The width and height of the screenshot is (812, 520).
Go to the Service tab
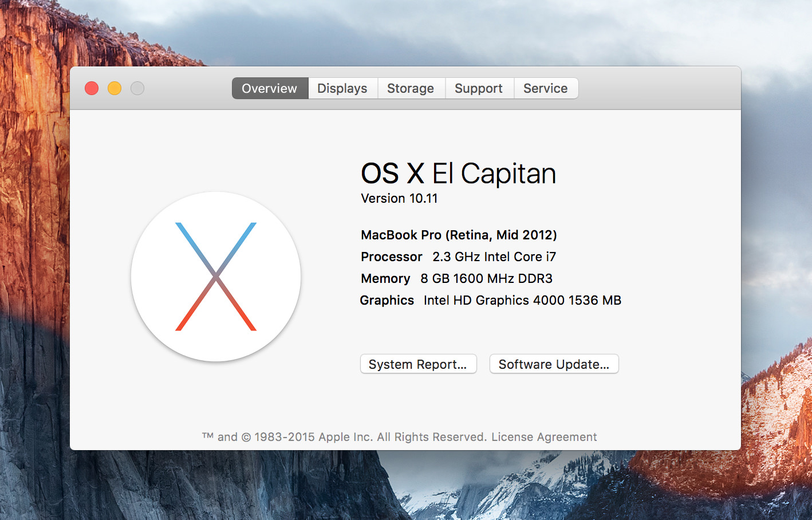point(546,88)
